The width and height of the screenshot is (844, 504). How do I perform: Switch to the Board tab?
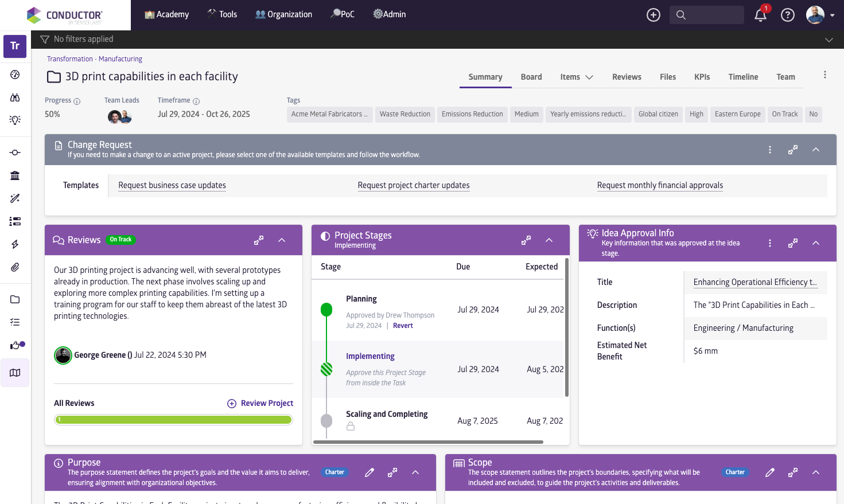(x=531, y=77)
